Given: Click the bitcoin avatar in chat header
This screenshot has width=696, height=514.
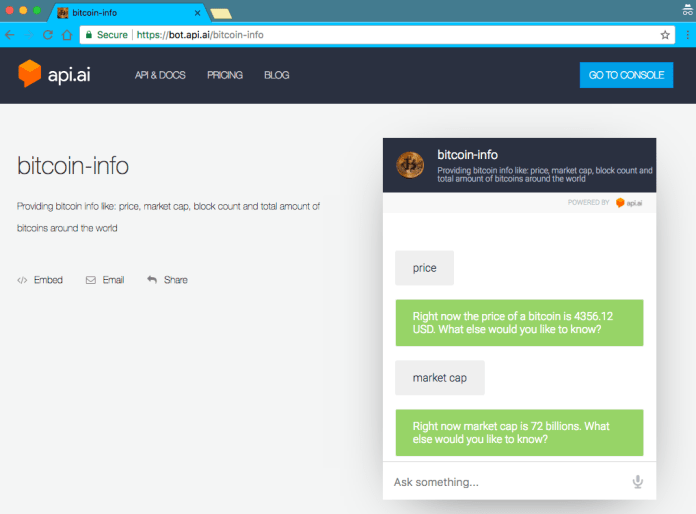Looking at the screenshot, I should pyautogui.click(x=410, y=164).
